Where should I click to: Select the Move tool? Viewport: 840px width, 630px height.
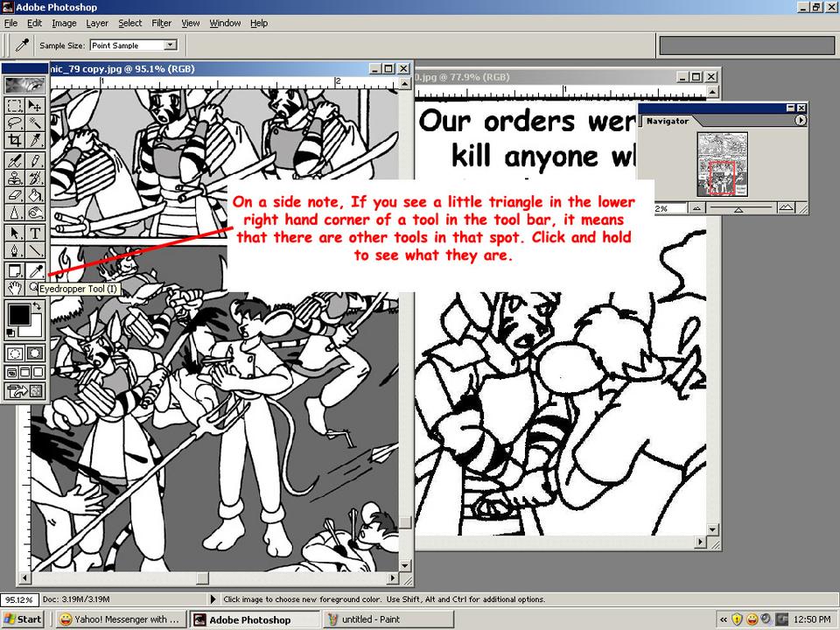coord(35,106)
